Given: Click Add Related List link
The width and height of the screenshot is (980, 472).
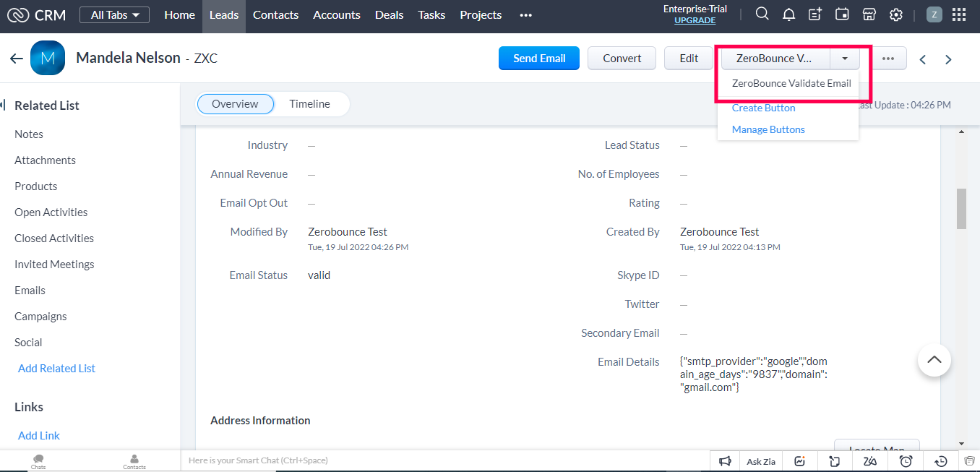Looking at the screenshot, I should pos(56,369).
